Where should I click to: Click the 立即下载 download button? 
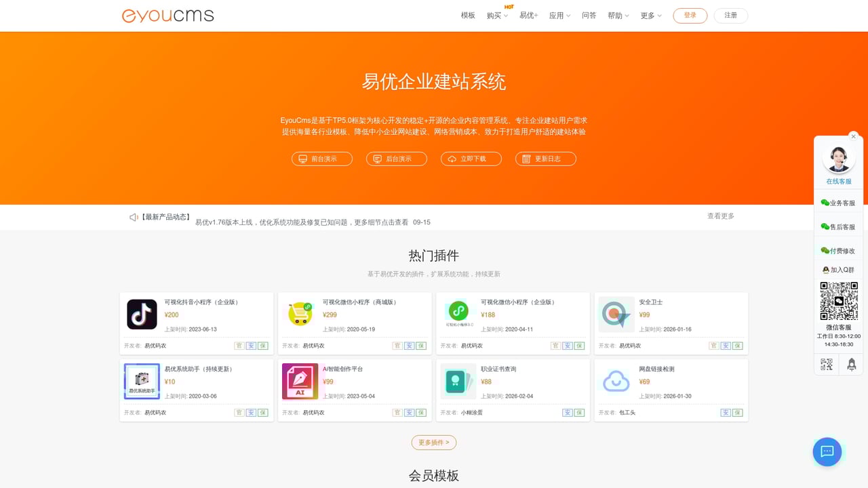coord(471,159)
